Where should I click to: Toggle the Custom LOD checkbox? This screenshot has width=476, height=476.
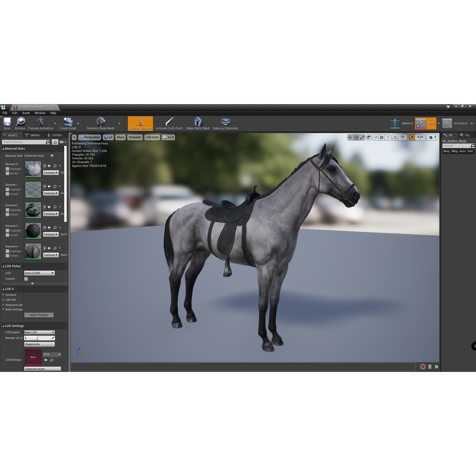point(26,279)
